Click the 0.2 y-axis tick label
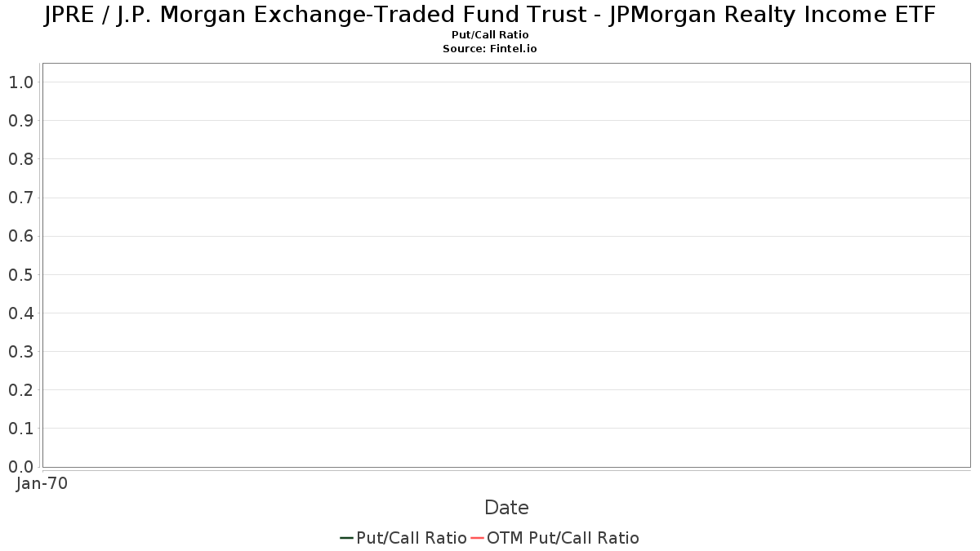The image size is (980, 551). click(x=20, y=390)
